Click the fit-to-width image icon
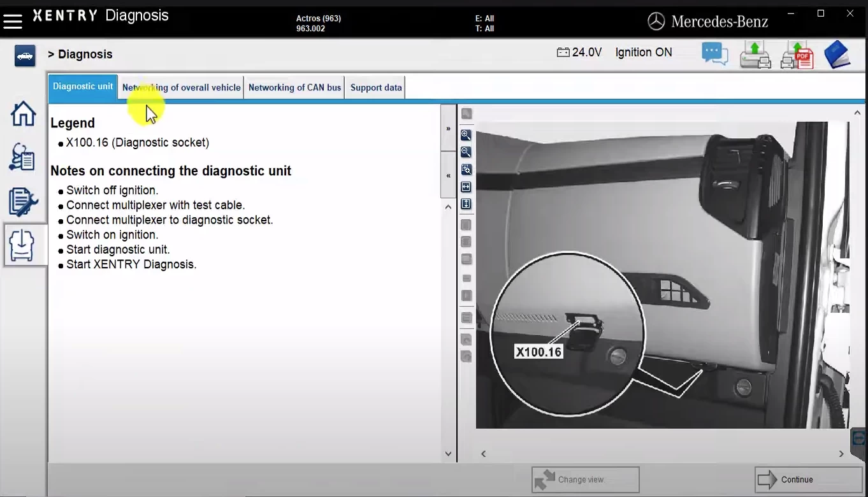This screenshot has width=868, height=497. point(466,187)
